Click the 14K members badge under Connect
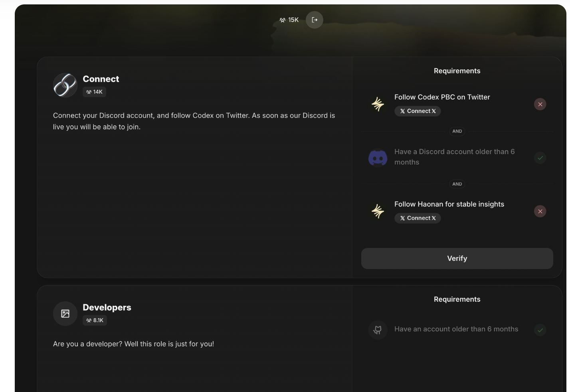 94,92
